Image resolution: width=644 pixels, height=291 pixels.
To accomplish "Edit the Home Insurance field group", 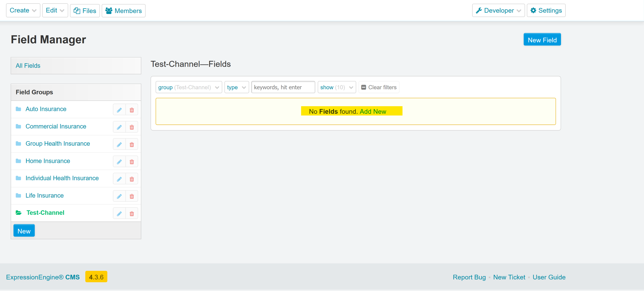I will (x=119, y=161).
